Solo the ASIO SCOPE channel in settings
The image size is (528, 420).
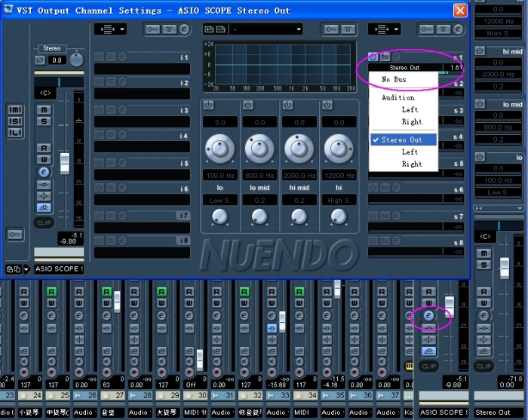click(x=44, y=121)
